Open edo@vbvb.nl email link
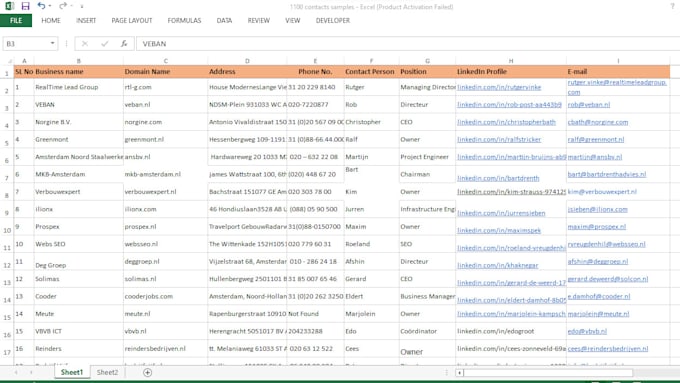 coord(587,331)
